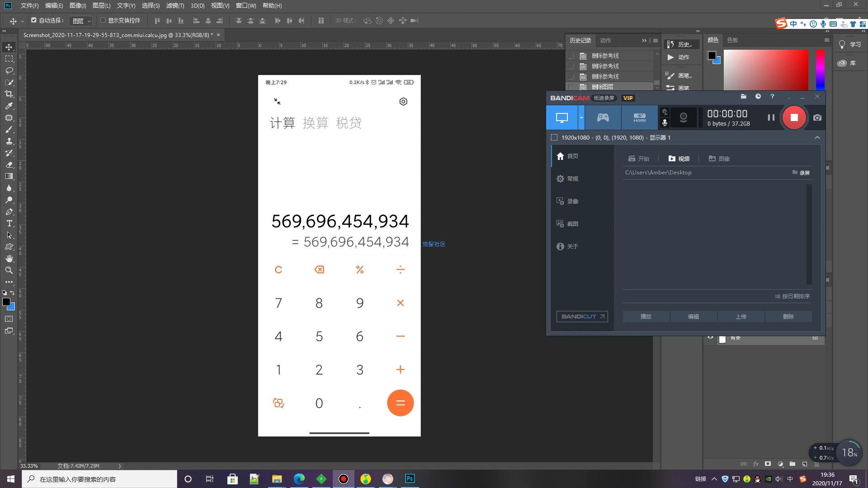Click Bandicam 播放 button
The width and height of the screenshot is (868, 488).
pyautogui.click(x=646, y=316)
